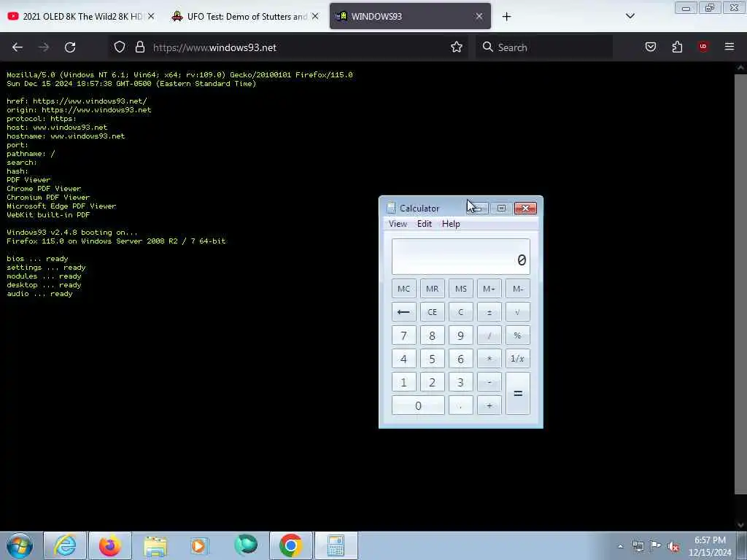The height and width of the screenshot is (560, 747).
Task: Click the percent key
Action: coord(518,335)
